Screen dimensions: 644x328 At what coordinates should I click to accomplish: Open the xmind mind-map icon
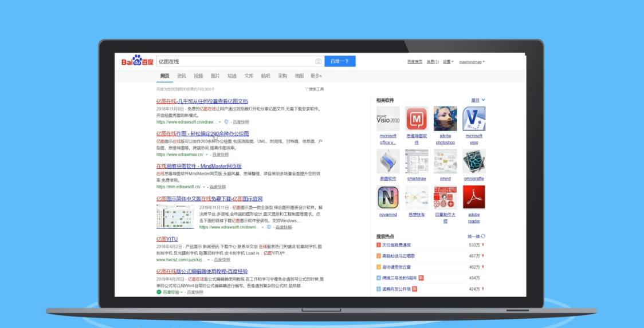point(445,161)
